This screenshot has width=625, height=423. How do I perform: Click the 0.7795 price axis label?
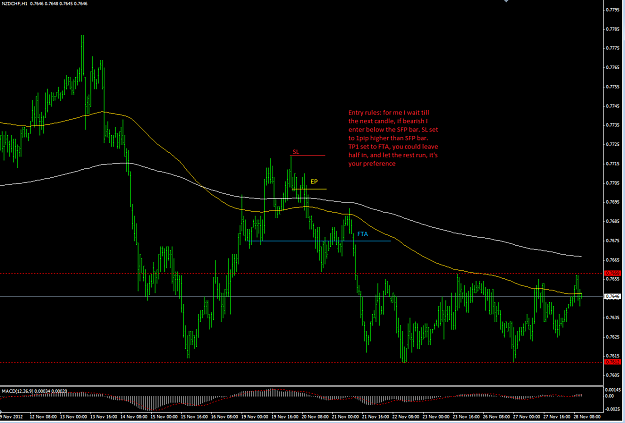613,10
